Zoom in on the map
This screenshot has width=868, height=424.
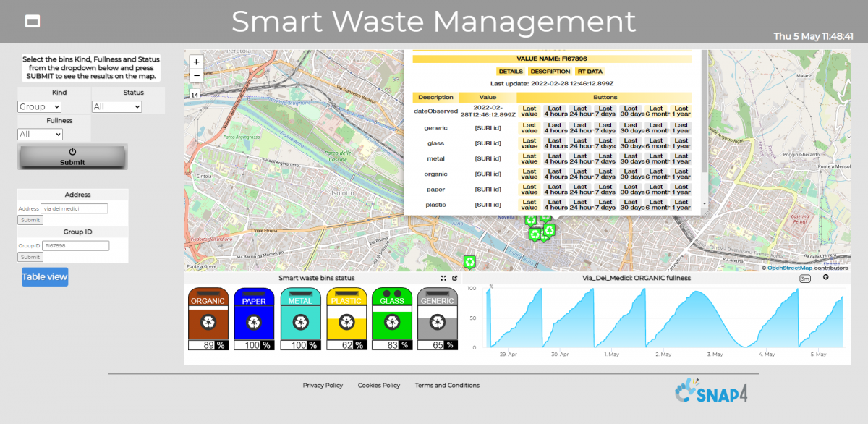coord(197,62)
